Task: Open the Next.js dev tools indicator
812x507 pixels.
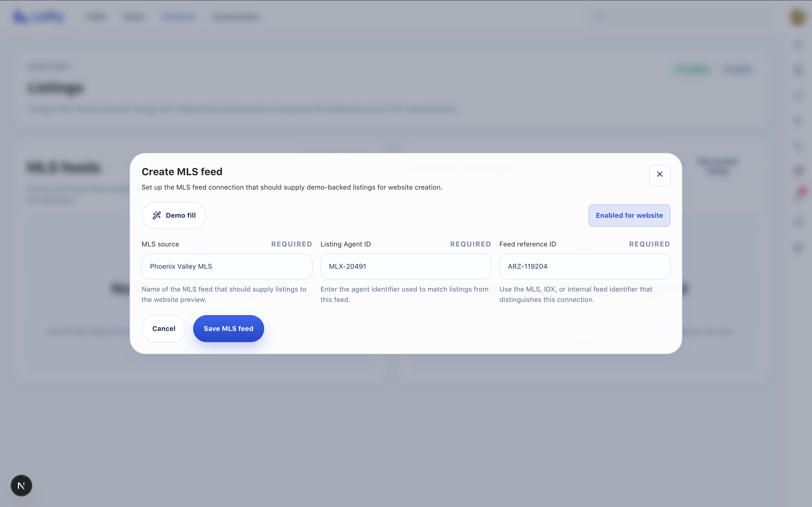Action: pyautogui.click(x=21, y=485)
